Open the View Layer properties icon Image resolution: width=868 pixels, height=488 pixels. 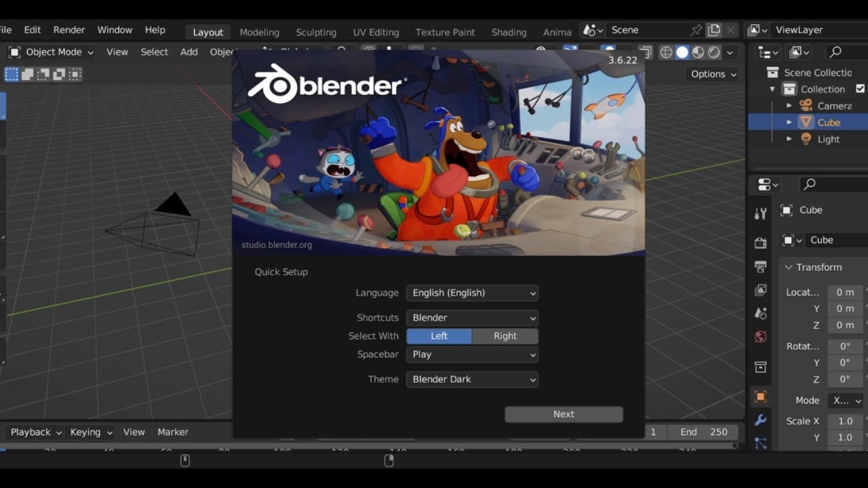[760, 290]
